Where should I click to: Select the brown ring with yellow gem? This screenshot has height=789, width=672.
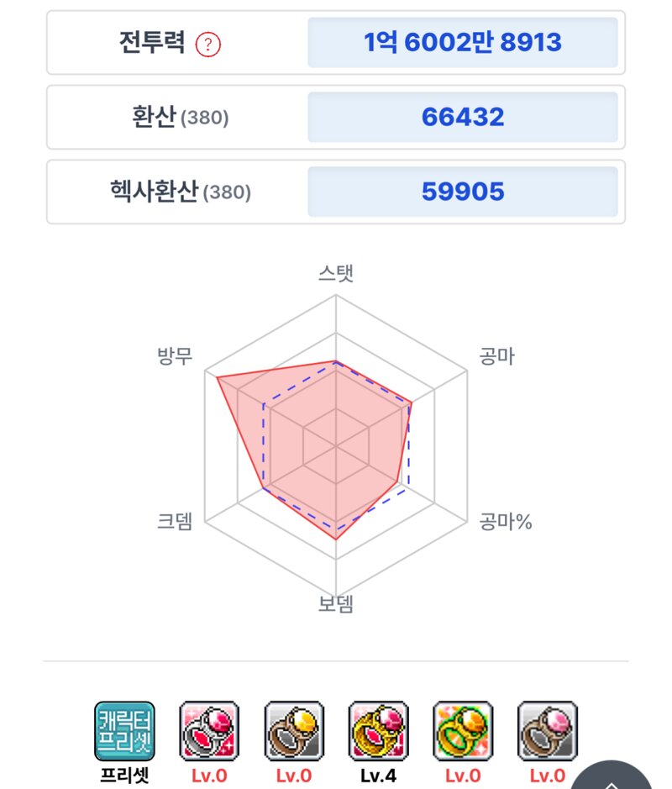click(x=294, y=731)
